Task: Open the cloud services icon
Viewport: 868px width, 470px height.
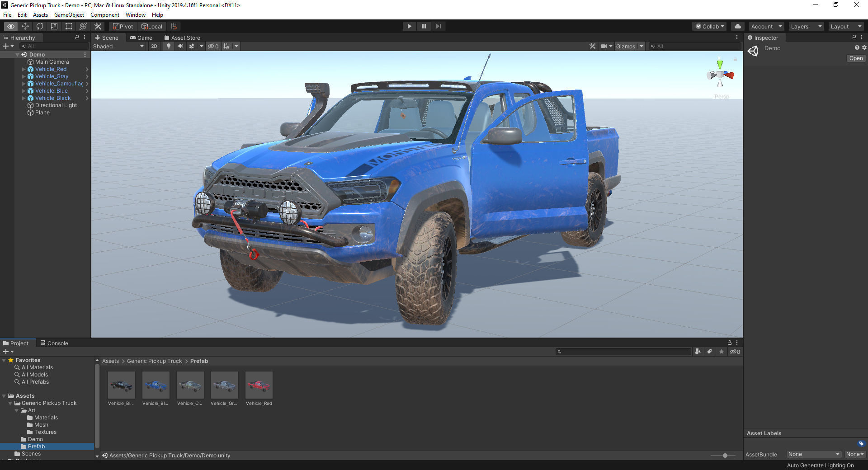Action: pyautogui.click(x=737, y=26)
